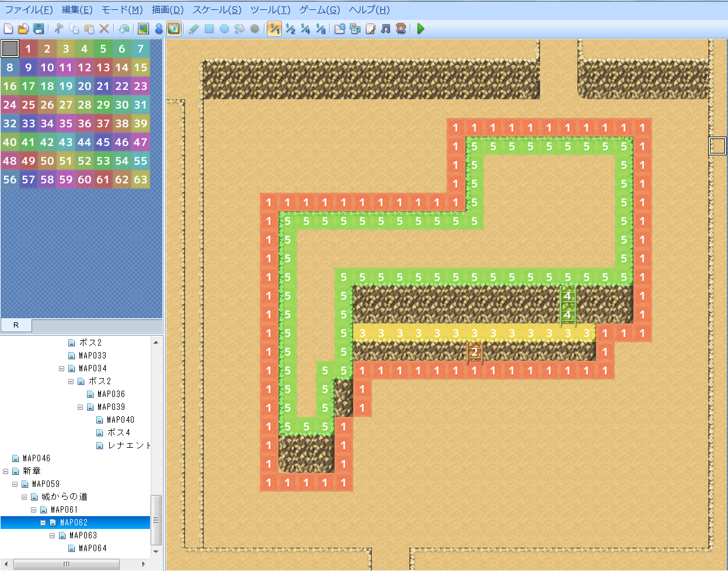Click the Copy toolbar icon
The width and height of the screenshot is (728, 571).
click(74, 29)
